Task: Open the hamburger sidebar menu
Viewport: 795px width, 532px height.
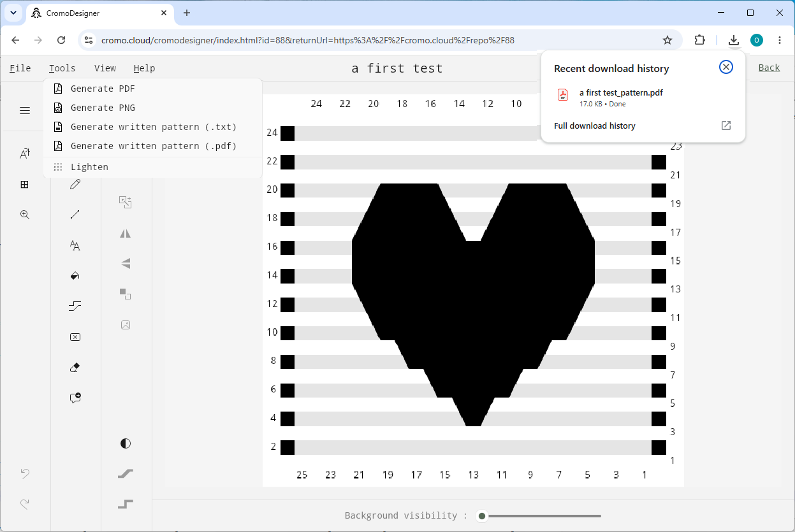Action: click(x=25, y=111)
